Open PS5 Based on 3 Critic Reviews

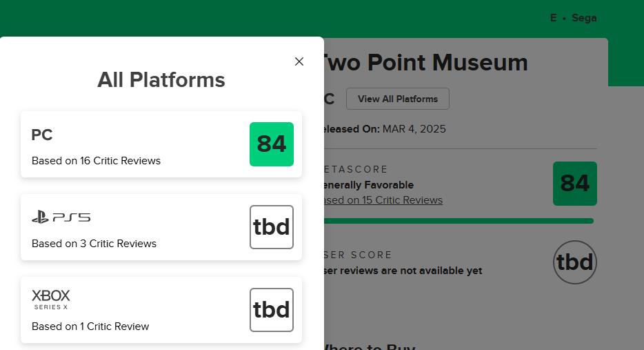pyautogui.click(x=94, y=244)
